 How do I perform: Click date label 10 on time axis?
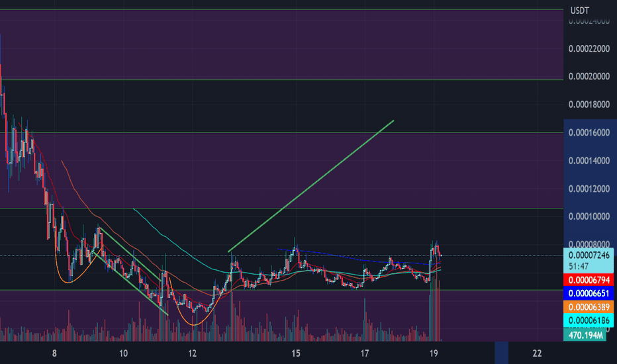click(x=123, y=353)
